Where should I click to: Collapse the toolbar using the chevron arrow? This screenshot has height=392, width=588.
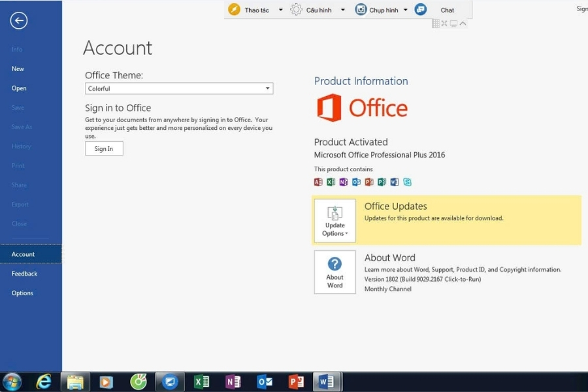click(x=463, y=23)
